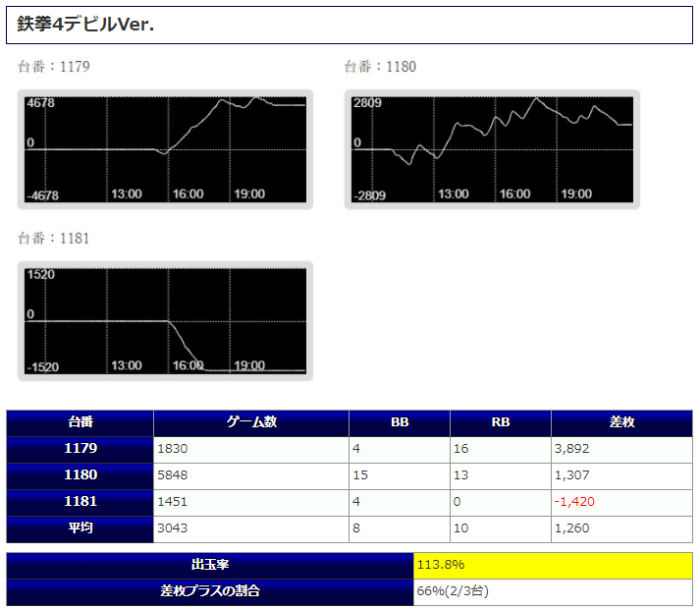The height and width of the screenshot is (610, 700).
Task: Sort by the 差枚 column header
Action: 621,422
